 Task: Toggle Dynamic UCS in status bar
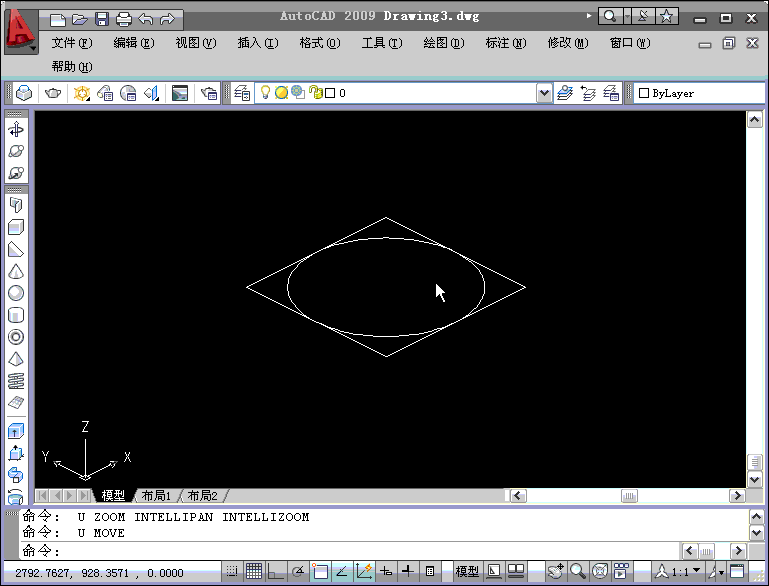pyautogui.click(x=364, y=571)
